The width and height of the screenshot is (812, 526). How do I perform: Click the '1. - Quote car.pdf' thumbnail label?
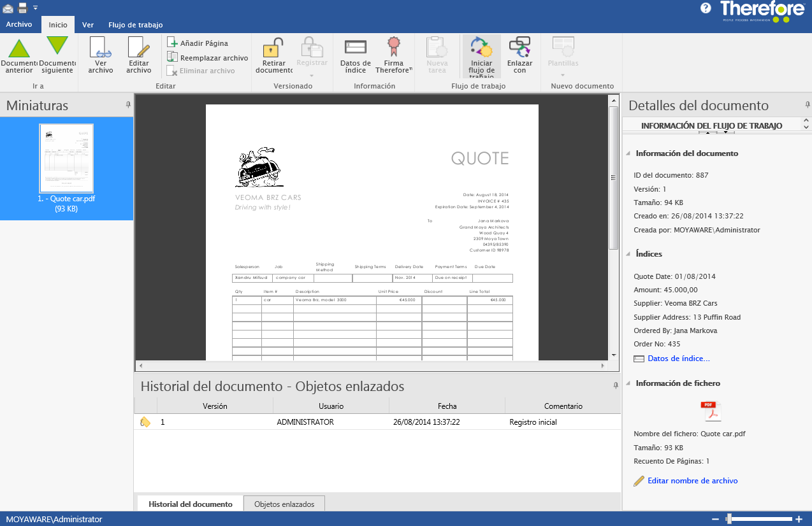click(x=66, y=199)
